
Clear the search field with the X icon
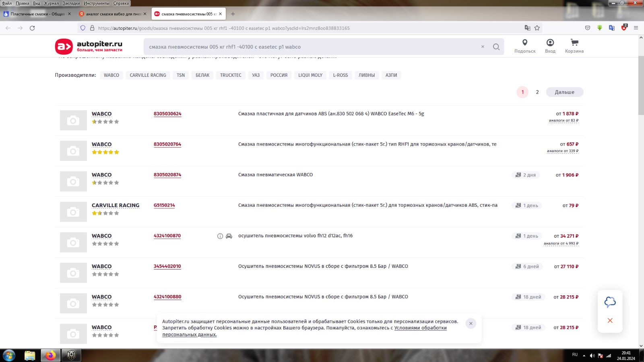483,47
